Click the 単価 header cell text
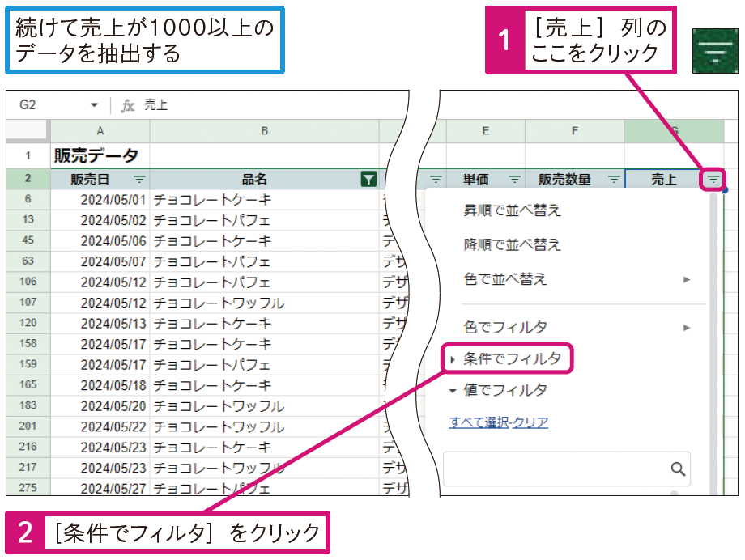 (475, 179)
